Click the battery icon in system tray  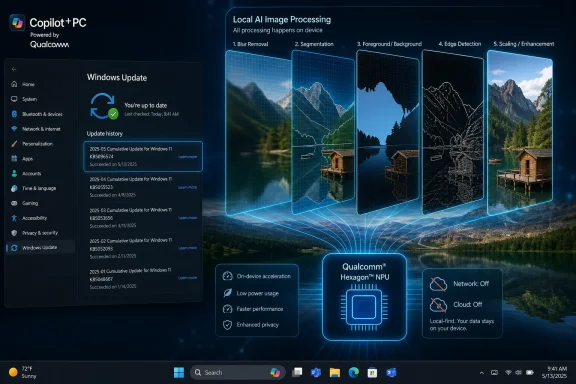point(530,373)
